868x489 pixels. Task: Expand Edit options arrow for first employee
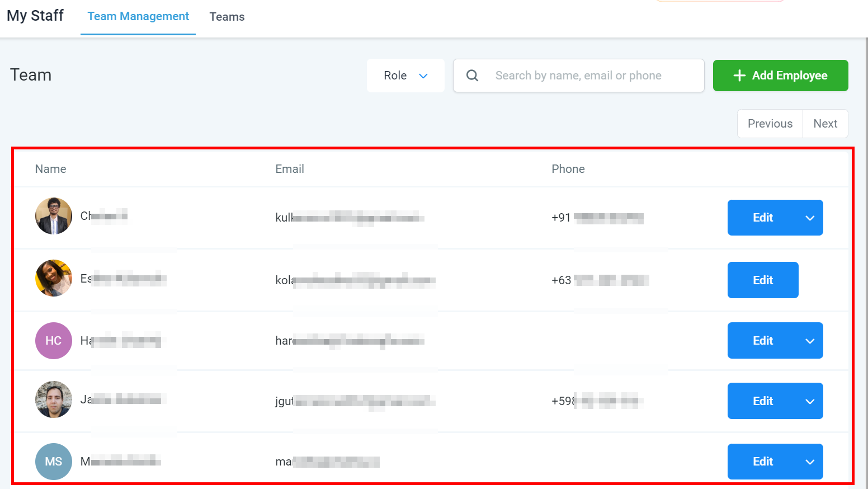(810, 218)
